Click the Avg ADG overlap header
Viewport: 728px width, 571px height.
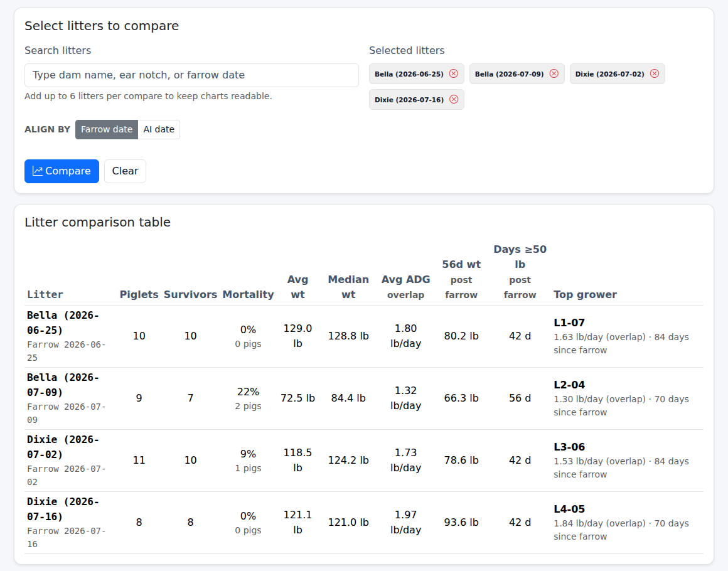point(405,287)
